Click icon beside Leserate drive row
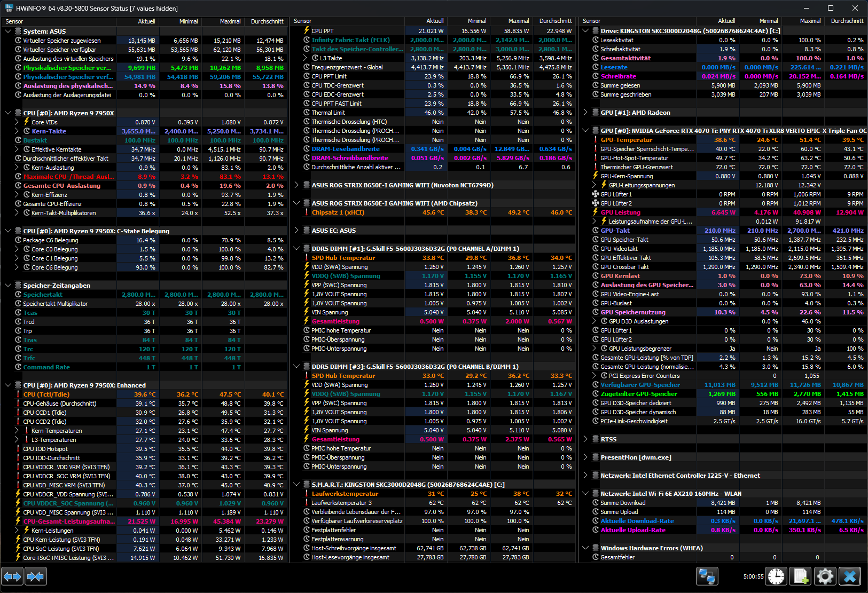This screenshot has height=593, width=868. tap(596, 67)
